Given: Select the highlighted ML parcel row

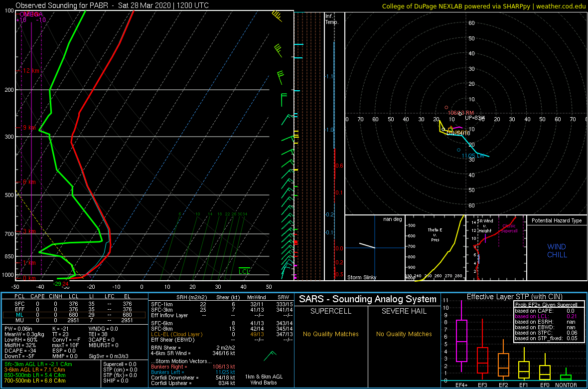Looking at the screenshot, I should (x=74, y=315).
